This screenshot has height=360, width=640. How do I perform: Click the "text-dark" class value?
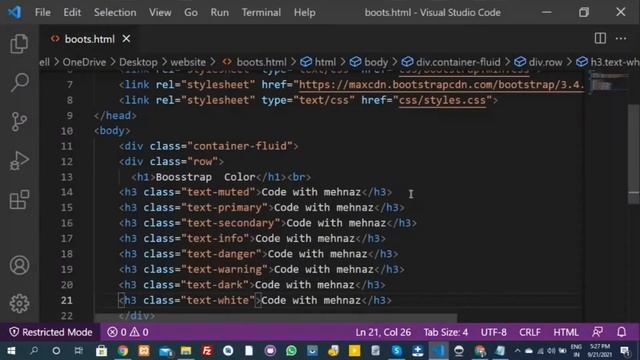[215, 285]
